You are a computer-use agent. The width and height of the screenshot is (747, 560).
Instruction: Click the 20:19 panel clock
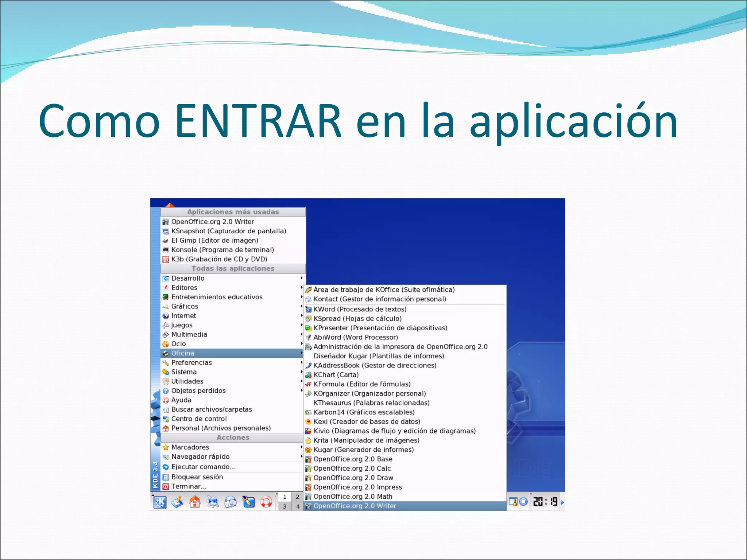coord(545,502)
